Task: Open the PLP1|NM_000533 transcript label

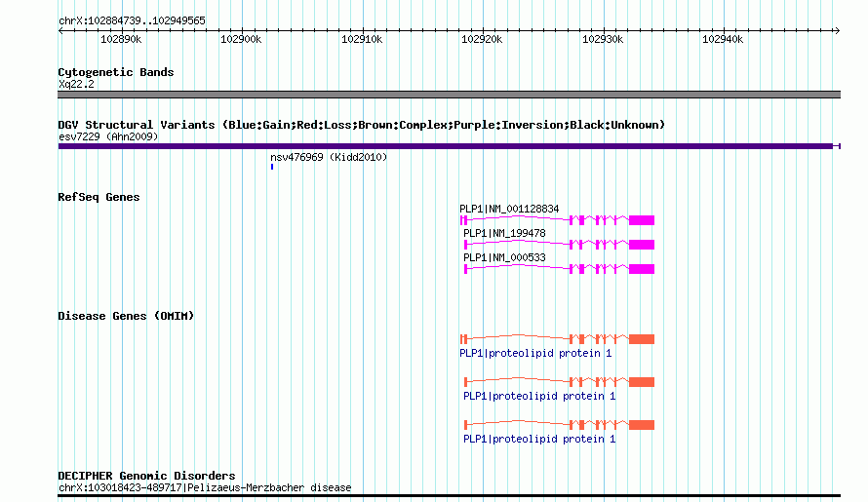Action: tap(504, 257)
